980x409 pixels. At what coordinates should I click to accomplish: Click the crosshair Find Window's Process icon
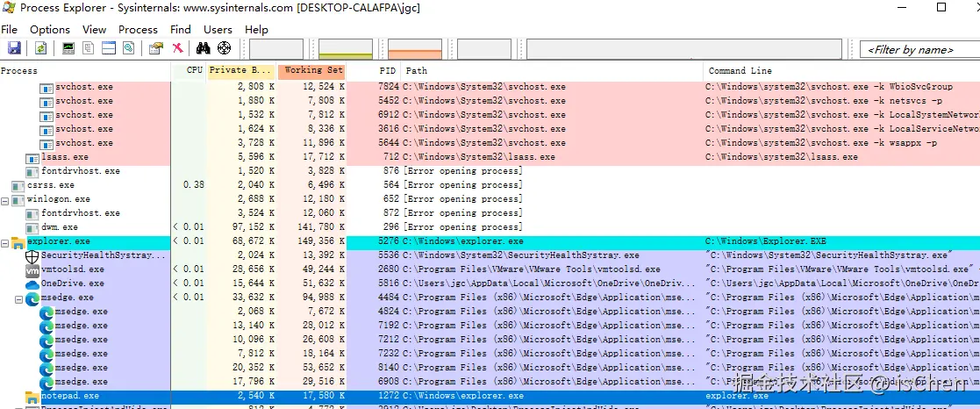pyautogui.click(x=224, y=48)
